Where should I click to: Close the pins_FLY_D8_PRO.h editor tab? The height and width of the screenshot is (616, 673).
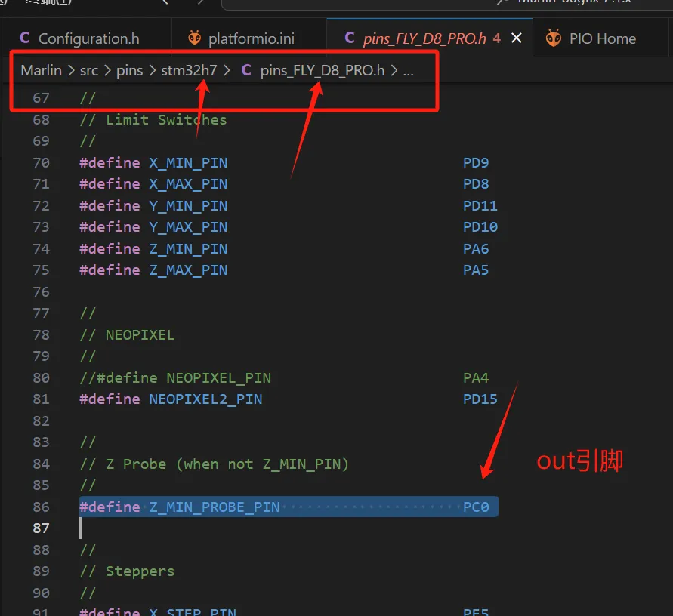(x=517, y=38)
